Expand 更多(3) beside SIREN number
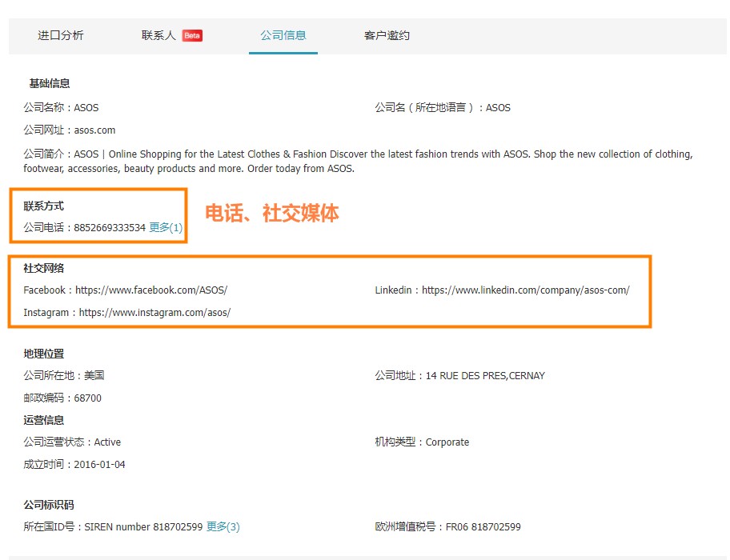This screenshot has width=730, height=560. coord(223,526)
